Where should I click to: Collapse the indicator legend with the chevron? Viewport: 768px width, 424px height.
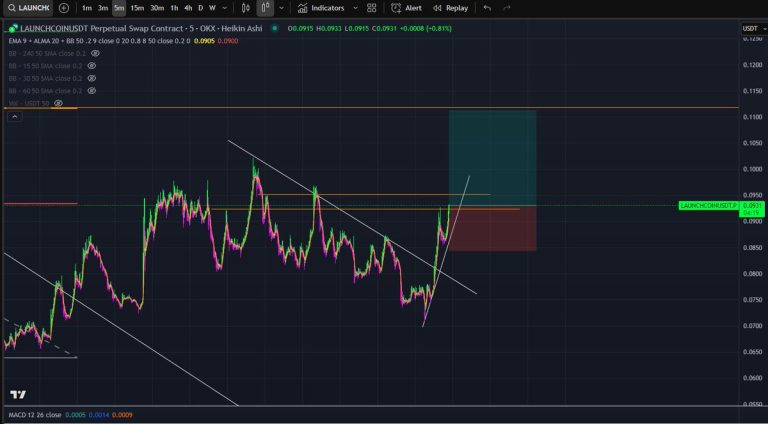pyautogui.click(x=14, y=117)
